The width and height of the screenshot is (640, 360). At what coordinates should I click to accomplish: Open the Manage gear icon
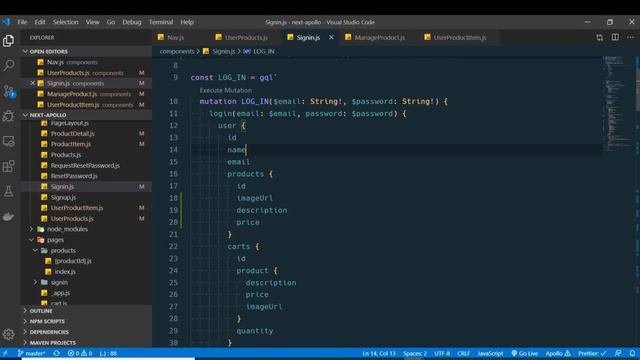pos(9,334)
